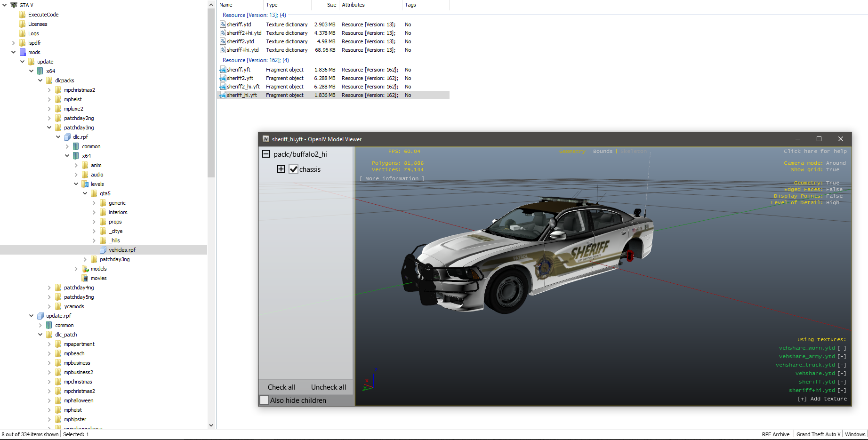Screen dimensions: 868x440
Task: Collapse the pack:/buffalo2_hi root node
Action: tap(266, 154)
